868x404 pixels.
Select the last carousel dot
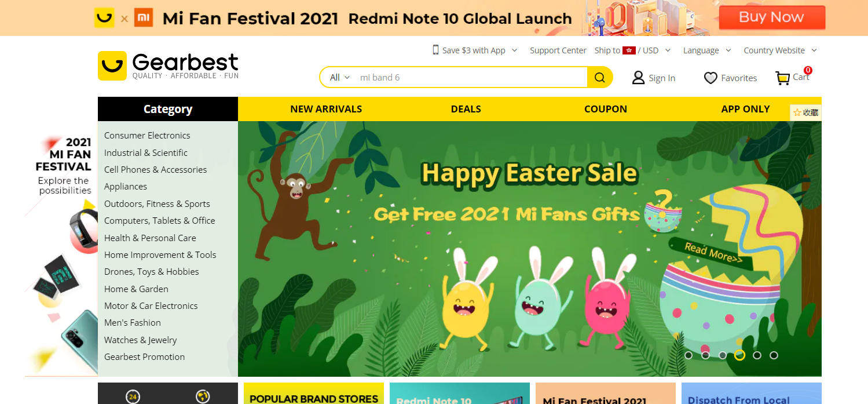coord(774,355)
